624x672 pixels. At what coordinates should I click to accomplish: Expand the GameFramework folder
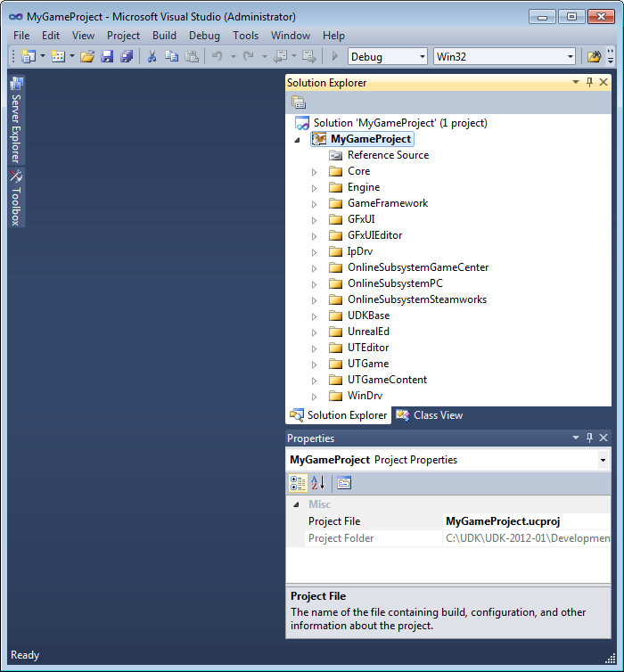point(314,204)
